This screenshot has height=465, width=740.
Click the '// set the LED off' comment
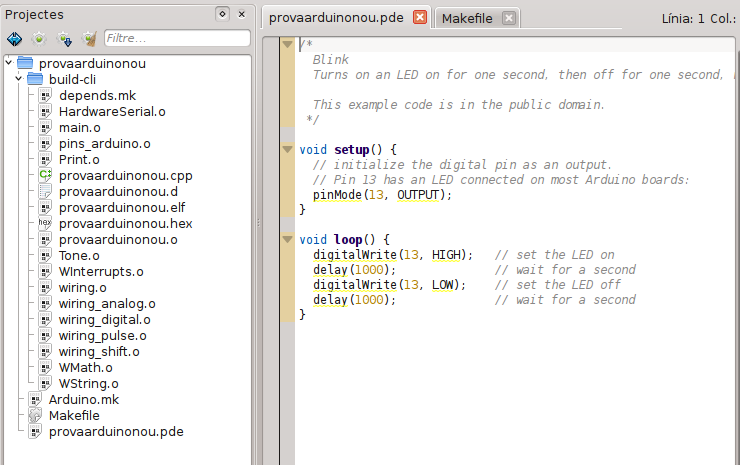point(557,285)
